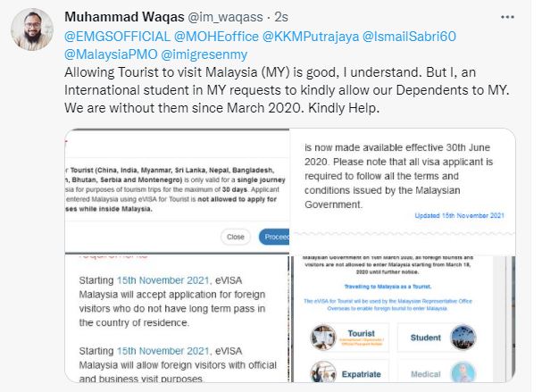This screenshot has width=542, height=392.
Task: Click the Tourist category circle icon
Action: [323, 338]
